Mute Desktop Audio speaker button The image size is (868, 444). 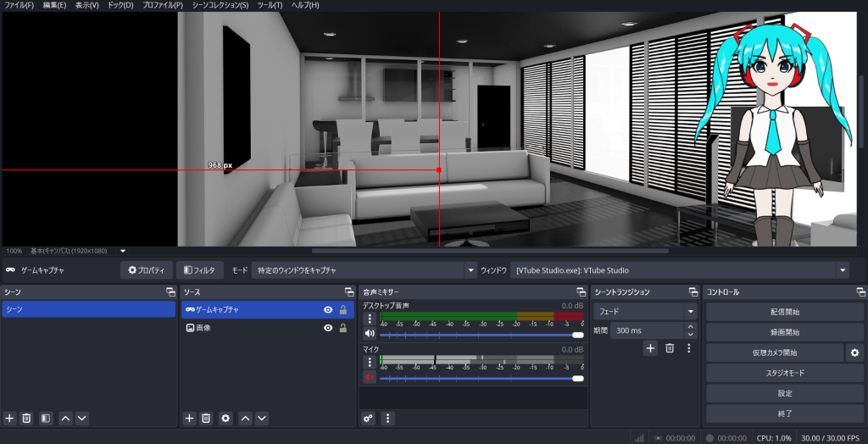(370, 333)
